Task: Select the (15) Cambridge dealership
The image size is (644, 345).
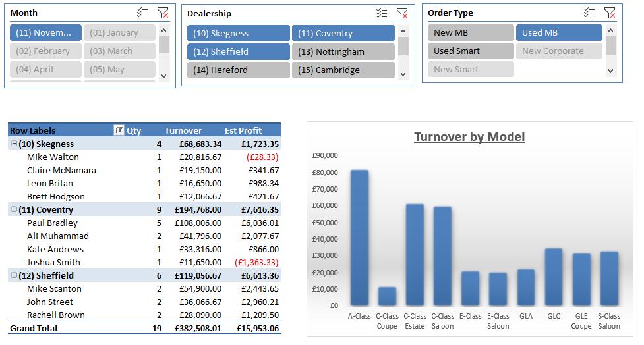Action: (x=343, y=70)
